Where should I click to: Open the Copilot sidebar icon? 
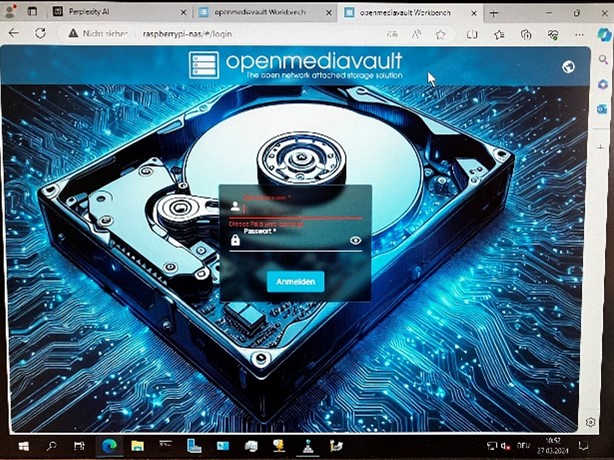[603, 34]
